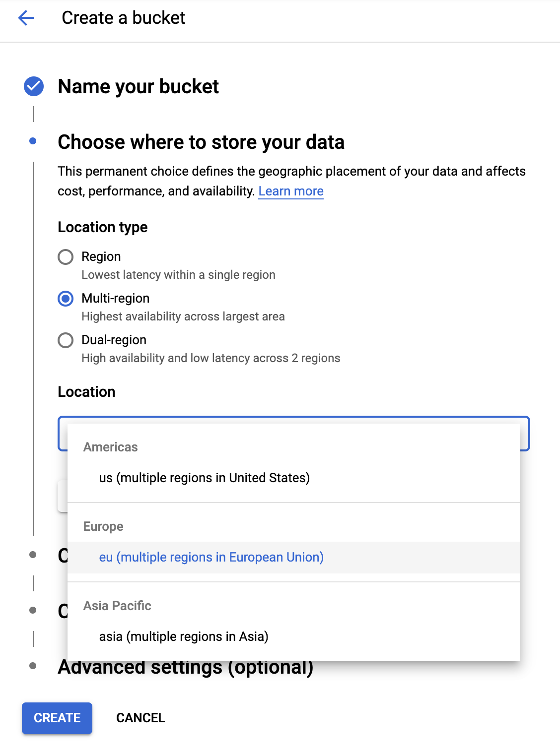Click the blue checkmark step icon

[x=34, y=86]
